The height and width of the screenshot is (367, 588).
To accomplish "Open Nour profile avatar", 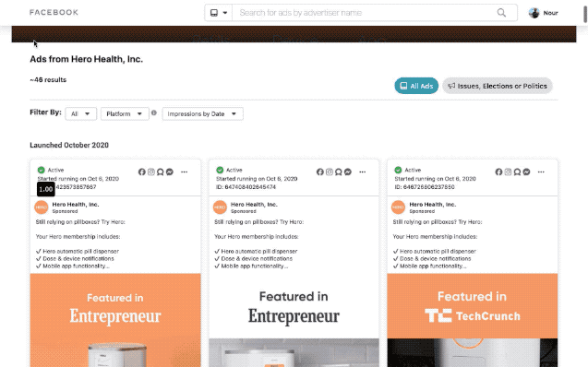I will 534,13.
